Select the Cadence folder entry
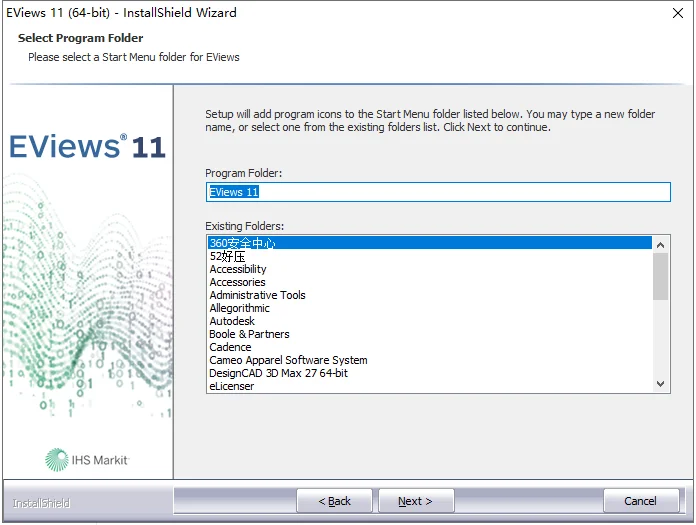Image resolution: width=696 pixels, height=525 pixels. [x=230, y=347]
